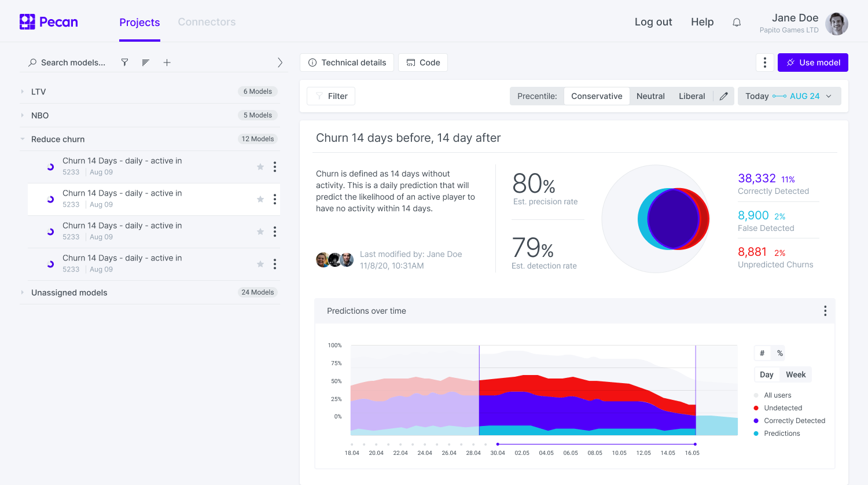The height and width of the screenshot is (485, 868).
Task: Expand the Unassigned models group
Action: (23, 292)
